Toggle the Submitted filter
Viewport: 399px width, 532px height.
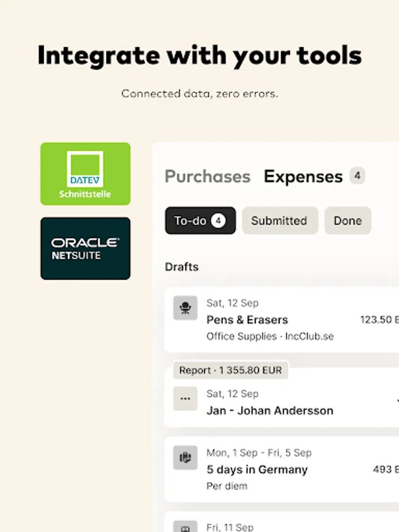point(280,220)
